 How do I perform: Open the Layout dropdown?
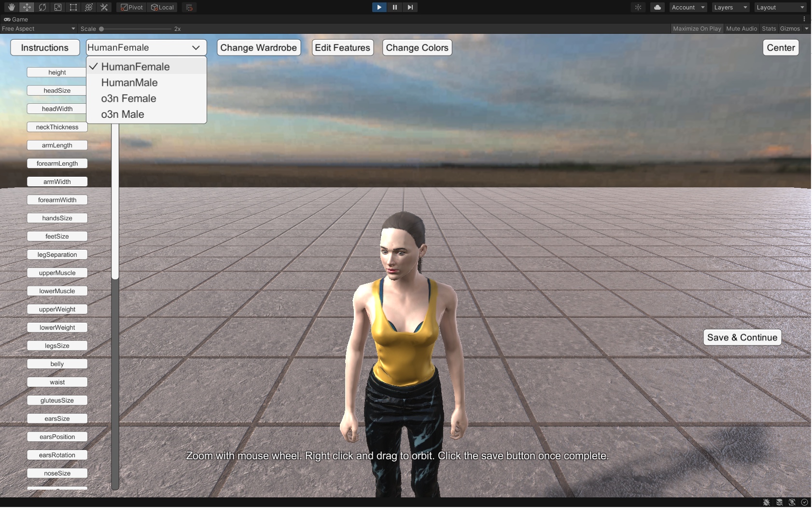click(781, 7)
